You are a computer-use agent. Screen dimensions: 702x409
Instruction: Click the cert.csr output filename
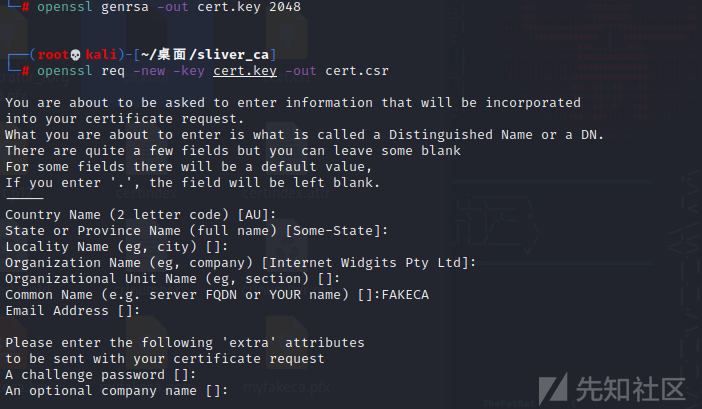point(357,71)
